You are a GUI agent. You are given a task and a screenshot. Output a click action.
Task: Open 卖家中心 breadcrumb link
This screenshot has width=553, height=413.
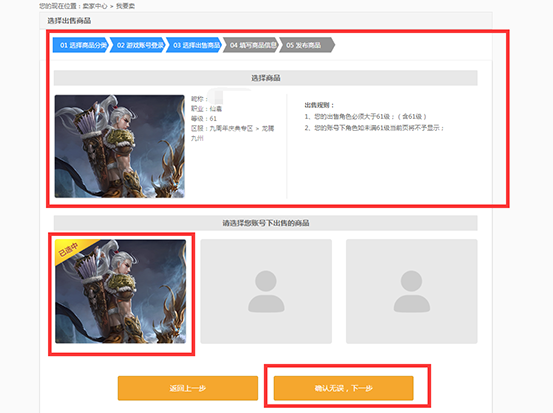point(95,6)
